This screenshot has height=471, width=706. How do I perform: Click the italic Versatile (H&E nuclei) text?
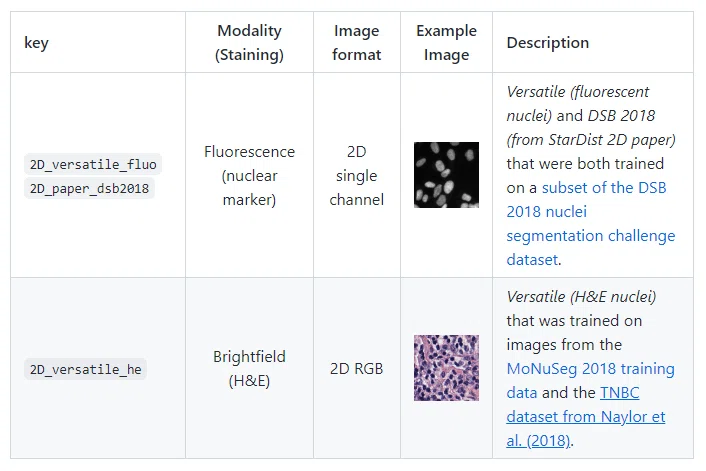coord(581,296)
